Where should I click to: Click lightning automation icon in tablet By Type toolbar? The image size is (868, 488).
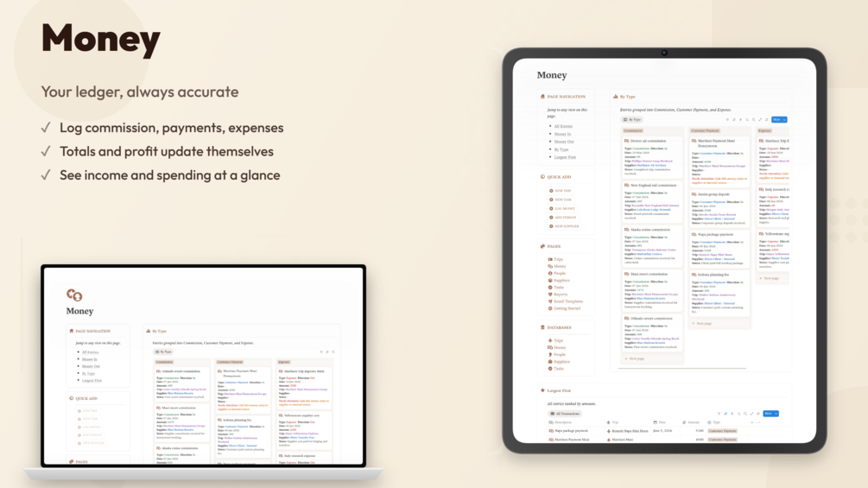tap(741, 119)
